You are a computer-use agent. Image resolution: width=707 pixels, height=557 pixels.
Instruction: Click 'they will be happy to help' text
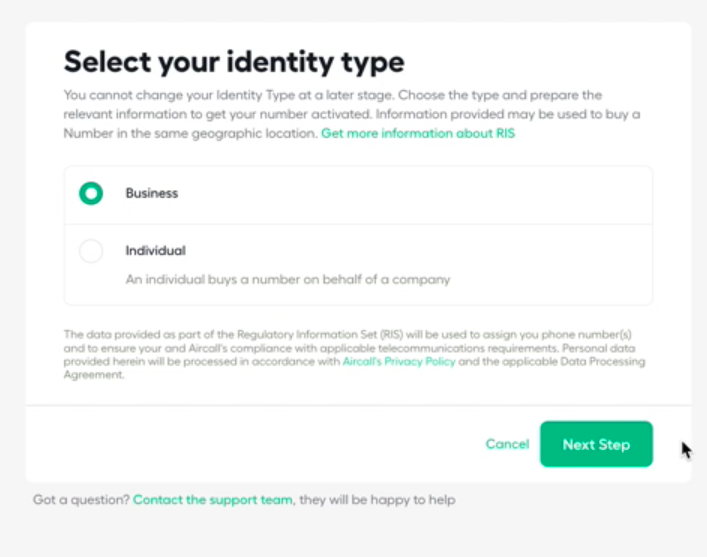(377, 500)
